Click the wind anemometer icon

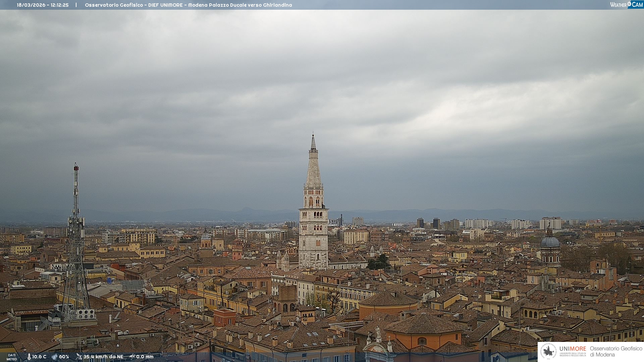pyautogui.click(x=79, y=357)
